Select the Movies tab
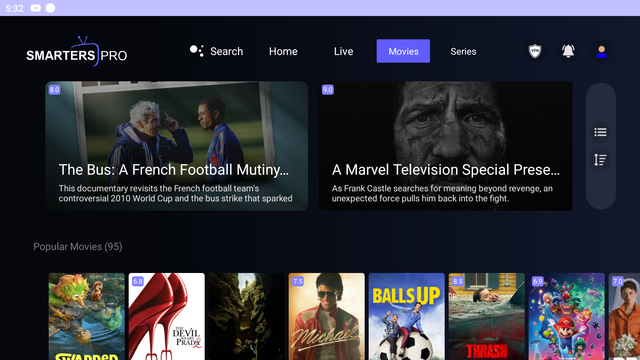Viewport: 640px width, 360px height. (x=403, y=51)
